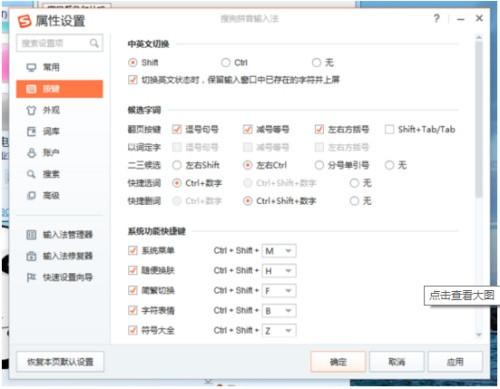
Task: Open the 随便换肤 key dropdown showing H
Action: click(279, 271)
